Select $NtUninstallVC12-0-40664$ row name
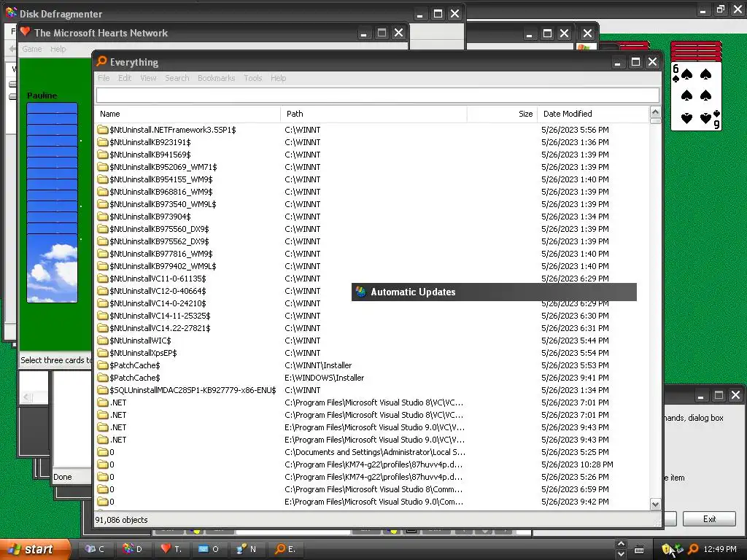Image resolution: width=747 pixels, height=560 pixels. [x=158, y=291]
